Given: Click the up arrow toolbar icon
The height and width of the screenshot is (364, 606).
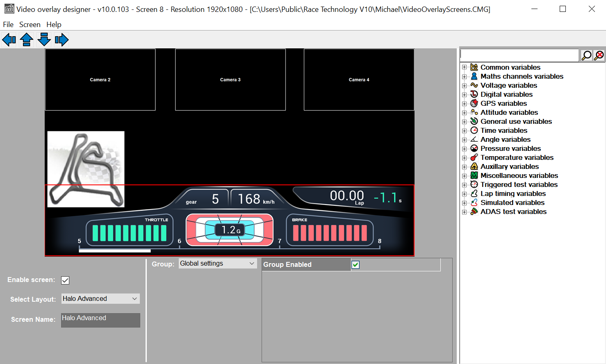Looking at the screenshot, I should tap(27, 40).
